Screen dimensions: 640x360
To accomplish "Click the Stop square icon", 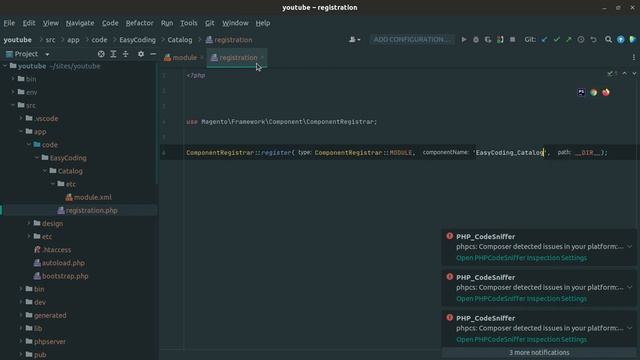I will [x=512, y=40].
